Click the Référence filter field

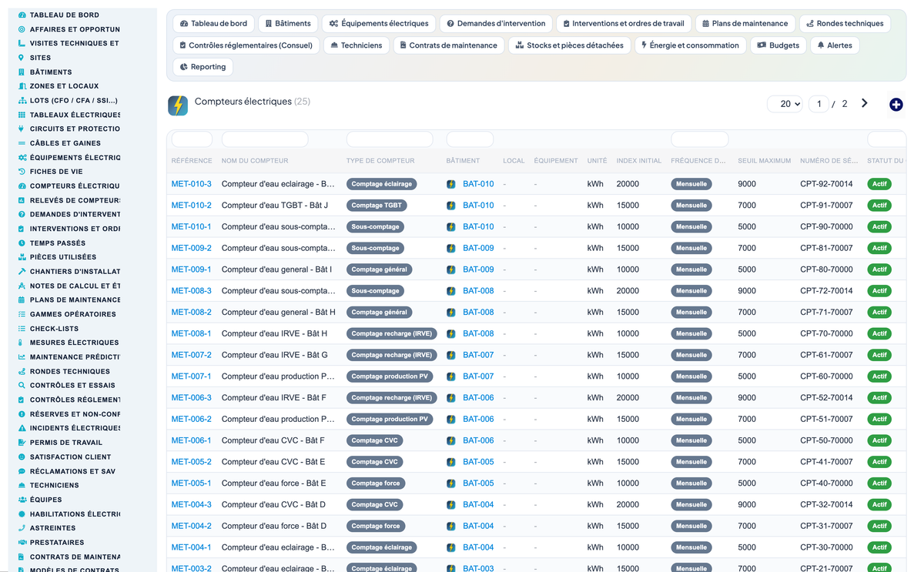[192, 139]
